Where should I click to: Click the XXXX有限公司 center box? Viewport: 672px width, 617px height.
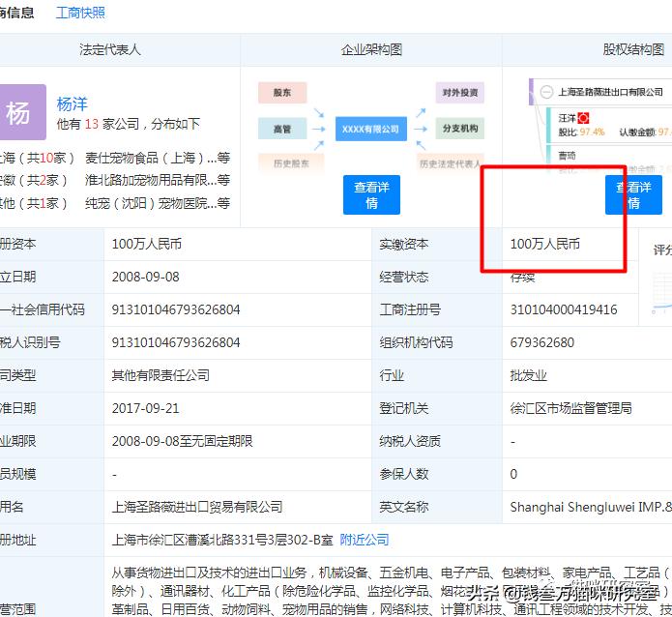coord(370,129)
